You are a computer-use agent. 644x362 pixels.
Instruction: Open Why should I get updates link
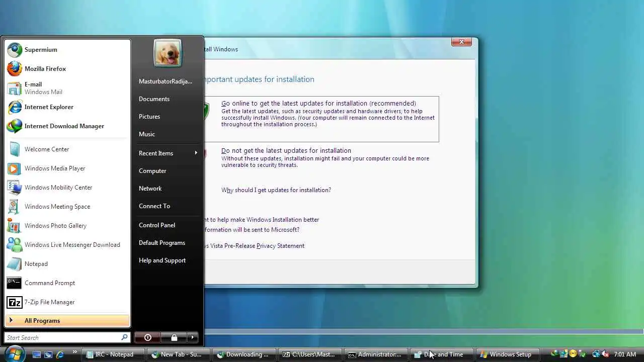[276, 190]
